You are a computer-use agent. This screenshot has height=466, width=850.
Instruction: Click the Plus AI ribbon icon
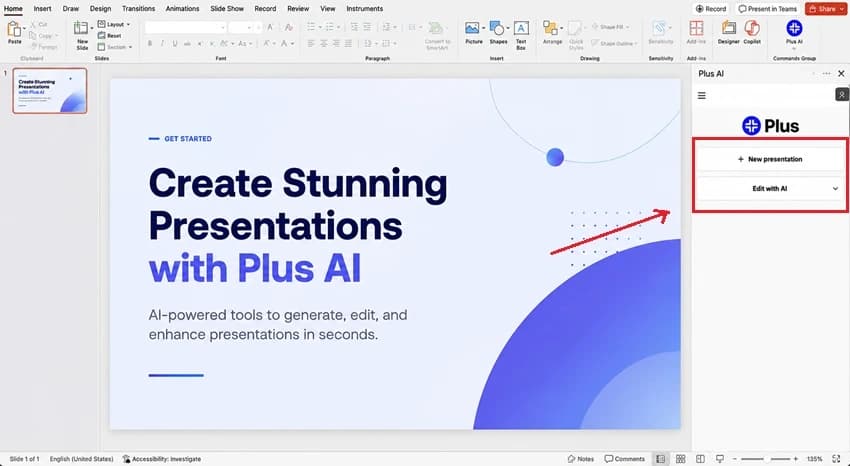point(794,28)
